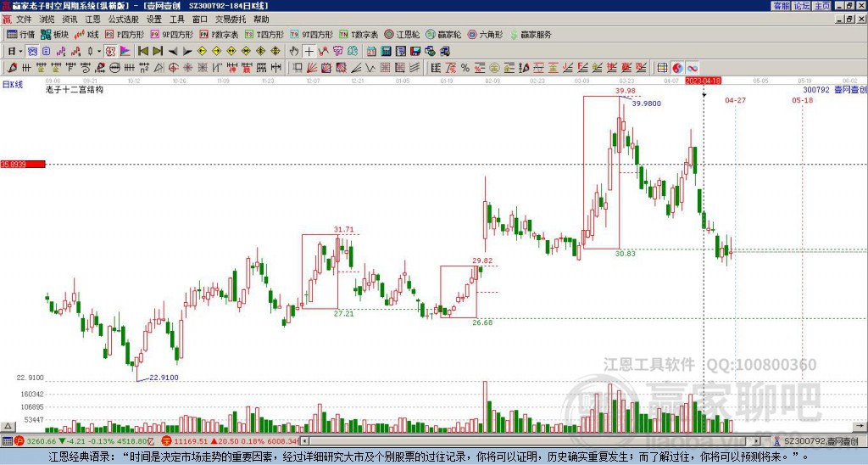This screenshot has width=868, height=465.
Task: Click the status bar keyboard icon
Action: 7,442
